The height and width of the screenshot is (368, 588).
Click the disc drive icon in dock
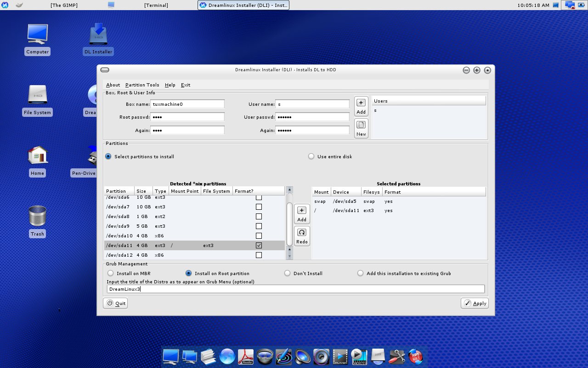[x=378, y=356]
